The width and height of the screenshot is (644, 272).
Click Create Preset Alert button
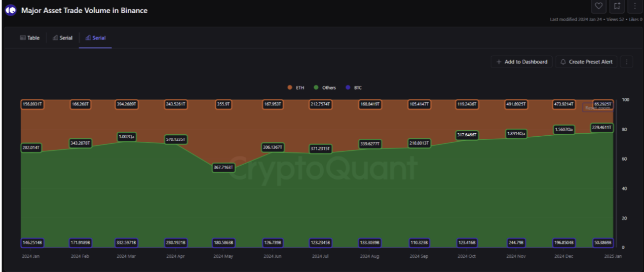586,62
